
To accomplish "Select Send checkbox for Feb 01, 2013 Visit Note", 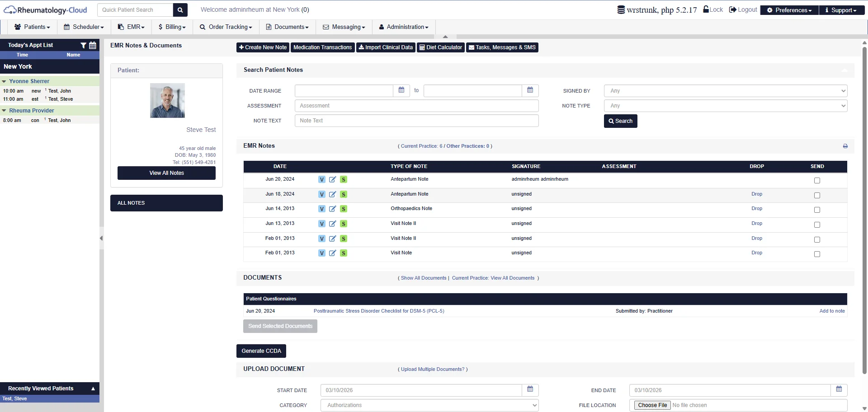I will coord(816,254).
